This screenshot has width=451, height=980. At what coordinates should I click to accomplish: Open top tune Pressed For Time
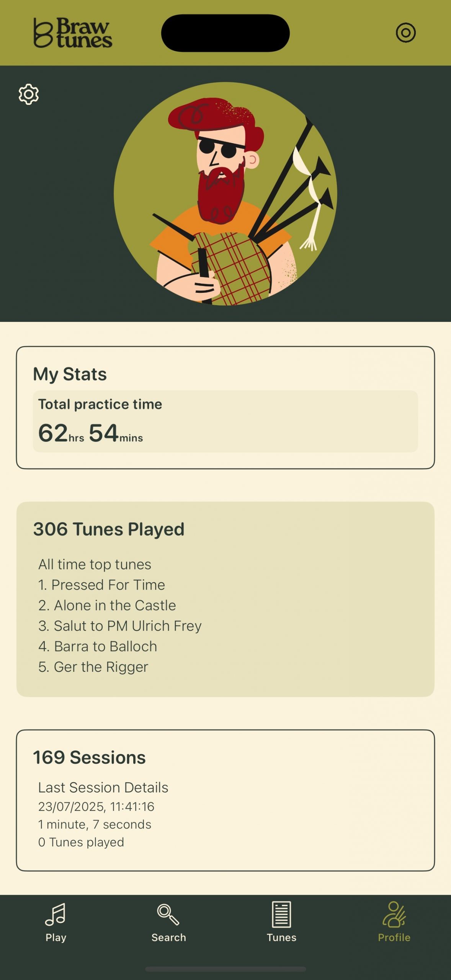(x=102, y=585)
